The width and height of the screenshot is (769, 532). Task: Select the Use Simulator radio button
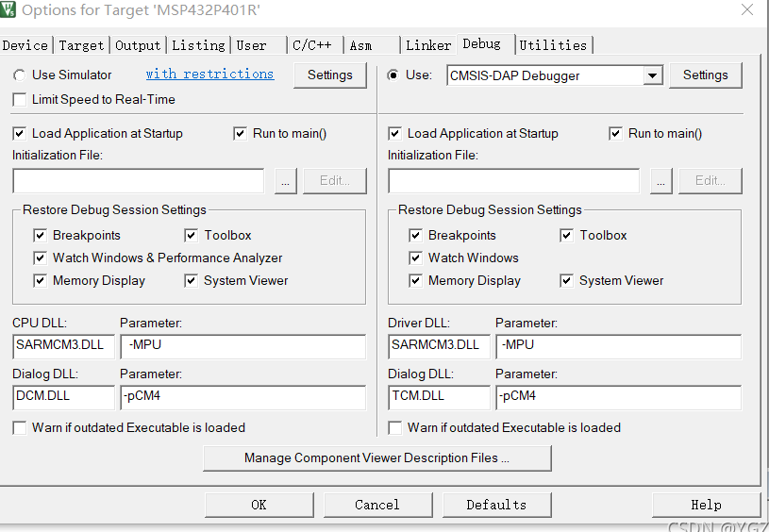(19, 75)
